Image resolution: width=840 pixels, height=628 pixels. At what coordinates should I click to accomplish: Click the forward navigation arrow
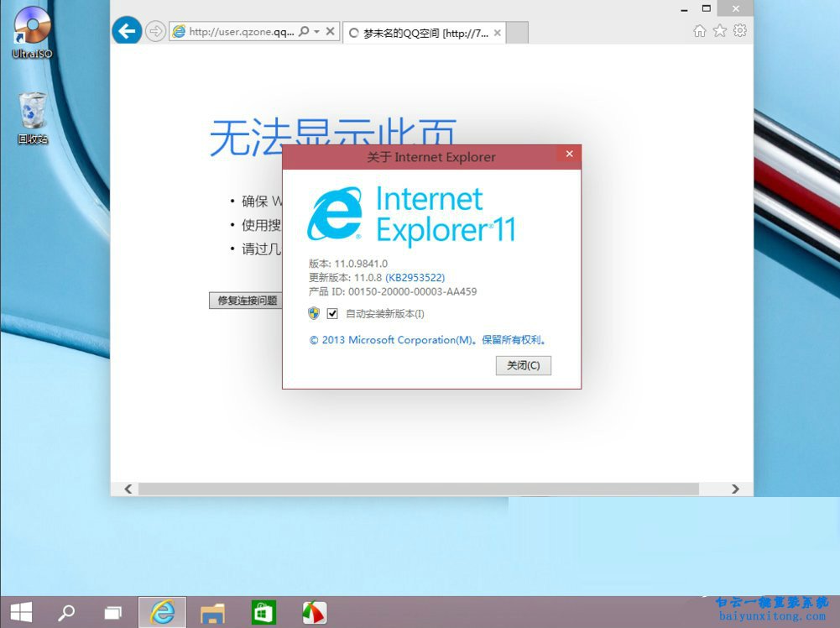155,31
